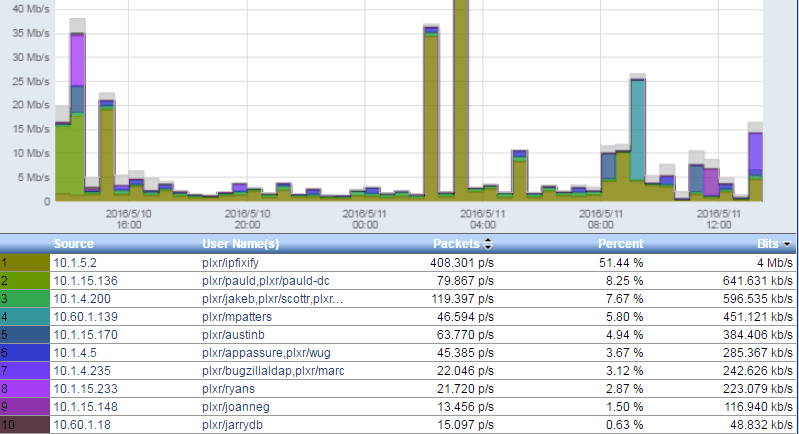Toggle Bits column sort arrow
Viewport: 799px width, 434px height.
[787, 245]
